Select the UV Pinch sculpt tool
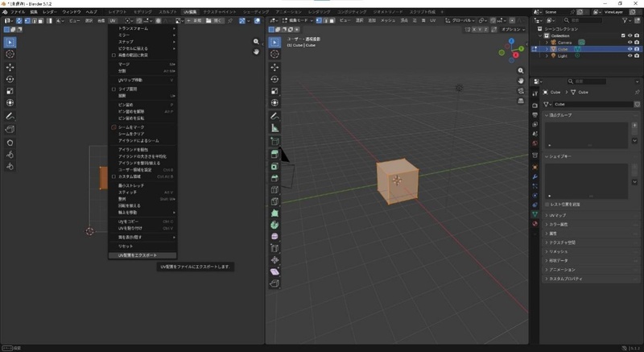The height and width of the screenshot is (352, 644). pyautogui.click(x=10, y=167)
